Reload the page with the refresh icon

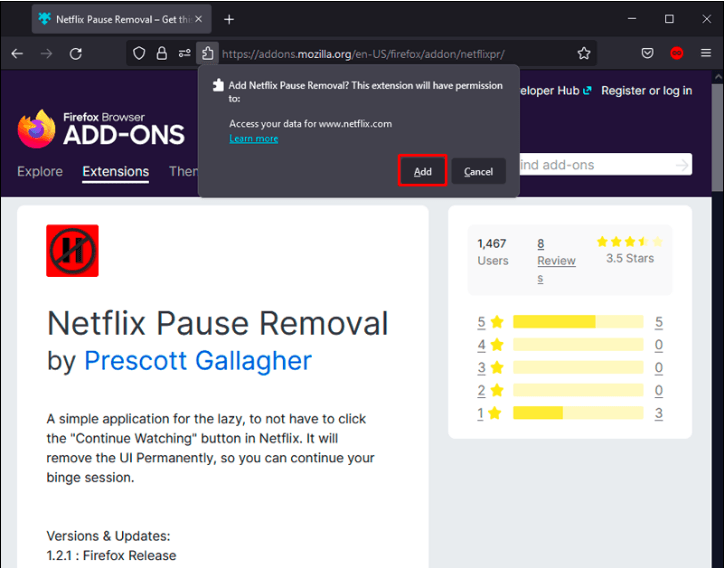coord(76,54)
